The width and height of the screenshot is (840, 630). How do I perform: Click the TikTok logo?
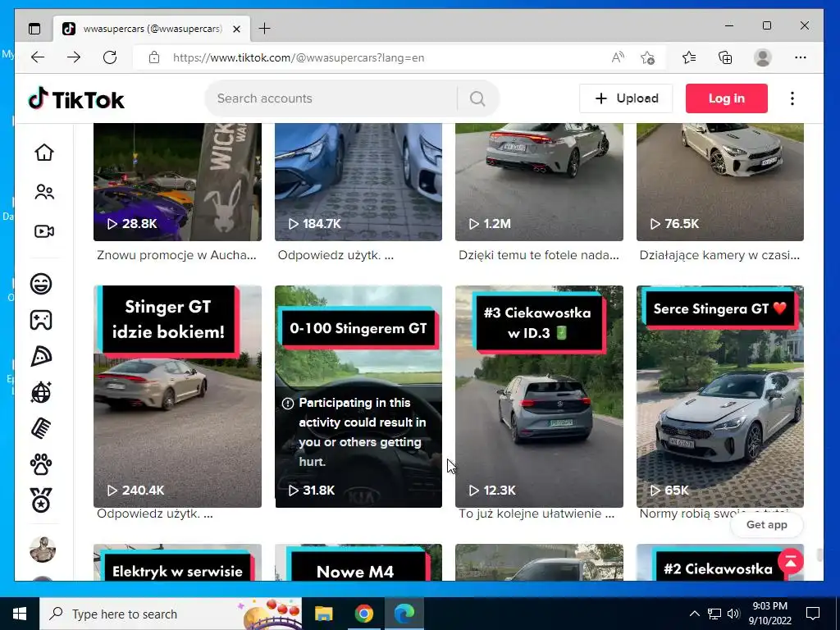[x=76, y=99]
